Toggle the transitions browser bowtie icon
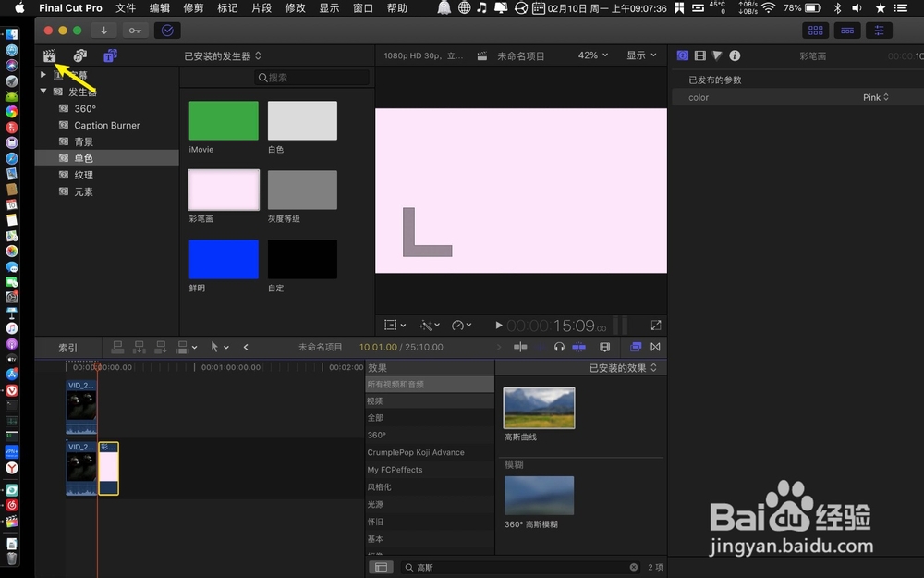Image resolution: width=924 pixels, height=578 pixels. 655,347
